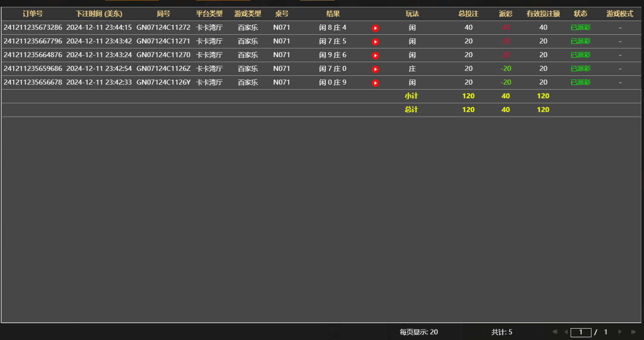
Task: Go to next page arrow
Action: 620,332
